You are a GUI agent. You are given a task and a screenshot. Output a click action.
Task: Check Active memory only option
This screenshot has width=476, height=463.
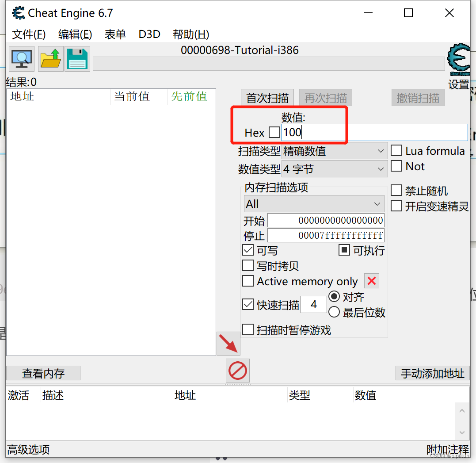coord(248,281)
